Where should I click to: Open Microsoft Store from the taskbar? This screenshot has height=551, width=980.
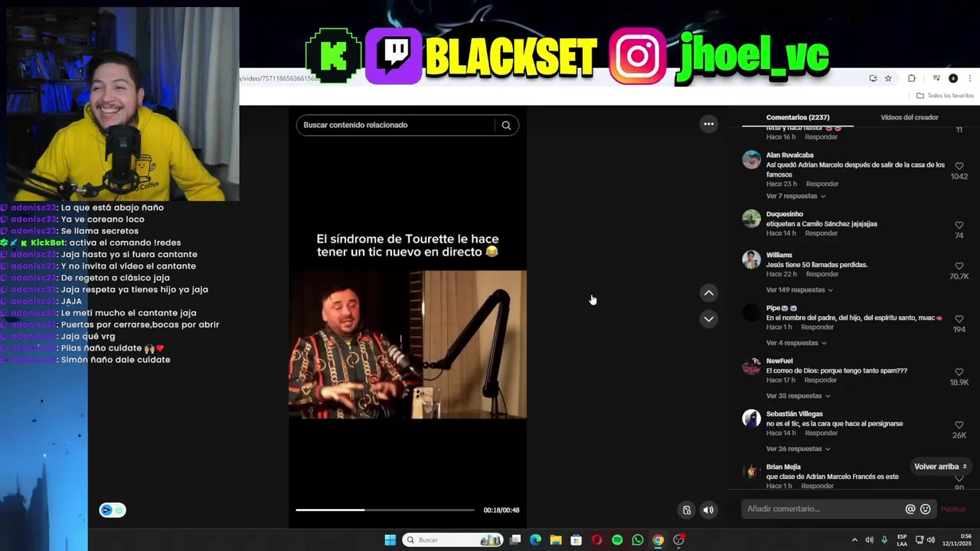(577, 540)
